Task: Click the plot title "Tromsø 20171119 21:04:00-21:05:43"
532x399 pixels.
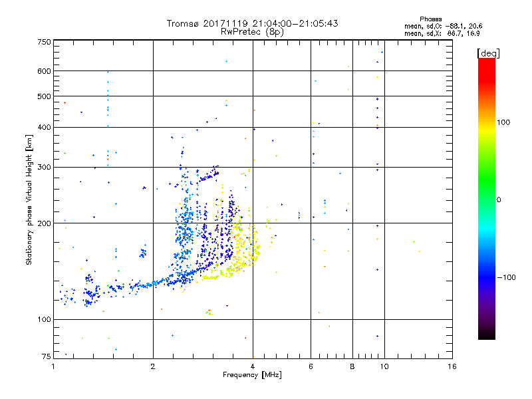Action: point(252,23)
